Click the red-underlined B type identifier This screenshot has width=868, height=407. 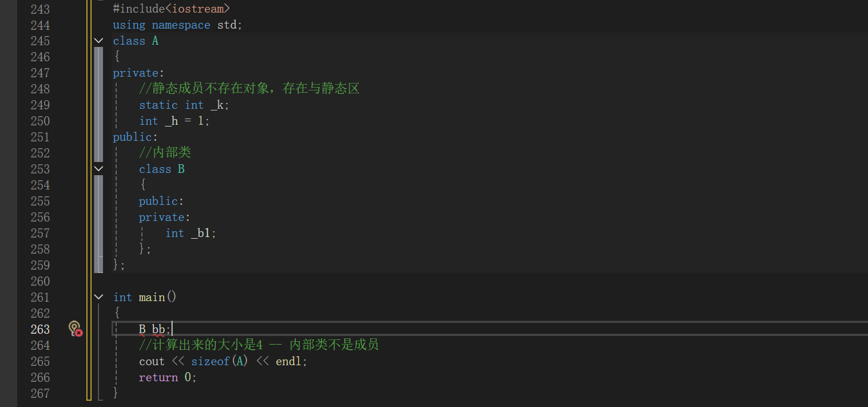142,329
